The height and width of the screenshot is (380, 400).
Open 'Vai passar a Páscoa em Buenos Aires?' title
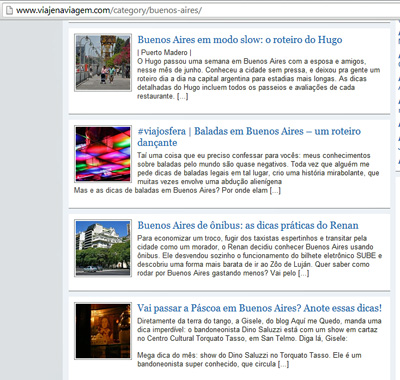coord(259,308)
